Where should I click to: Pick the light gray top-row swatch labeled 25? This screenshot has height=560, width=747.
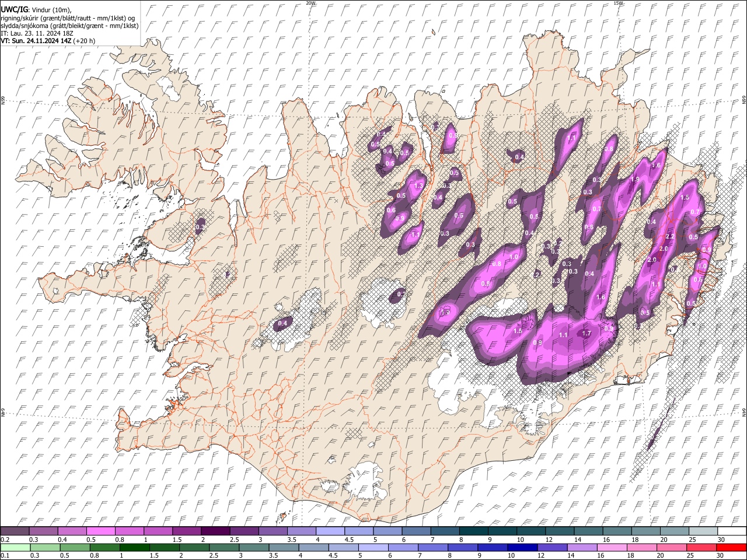pyautogui.click(x=703, y=531)
